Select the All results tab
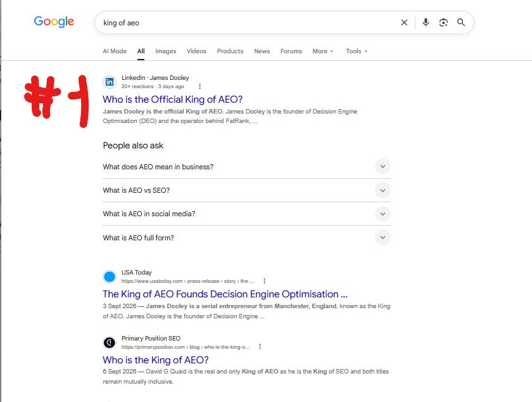532x402 pixels. click(141, 51)
